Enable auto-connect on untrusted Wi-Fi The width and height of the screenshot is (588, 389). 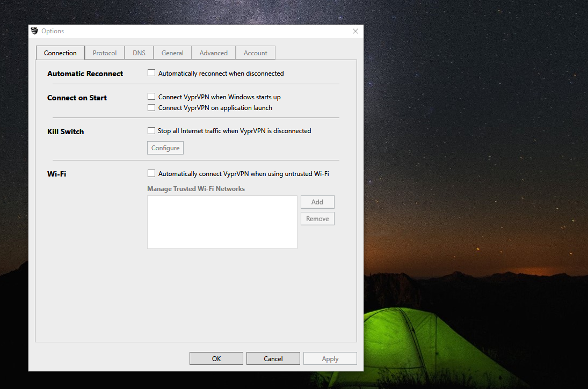pos(151,173)
